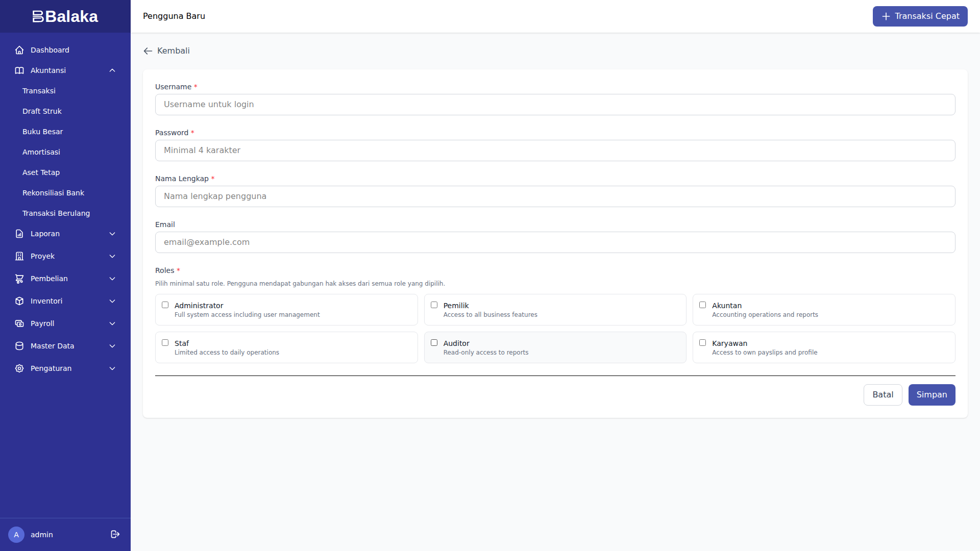Click the Pembelian shopping cart icon
The width and height of the screenshot is (980, 551).
click(19, 279)
